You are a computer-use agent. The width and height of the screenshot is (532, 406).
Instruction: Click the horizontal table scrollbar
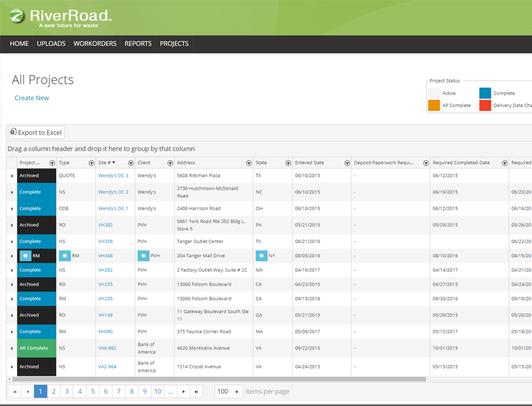point(219,379)
